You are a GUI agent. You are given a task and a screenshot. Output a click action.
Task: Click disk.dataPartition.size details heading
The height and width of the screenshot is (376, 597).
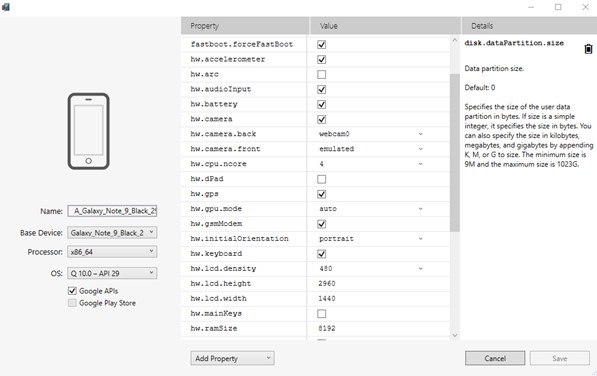pos(514,43)
